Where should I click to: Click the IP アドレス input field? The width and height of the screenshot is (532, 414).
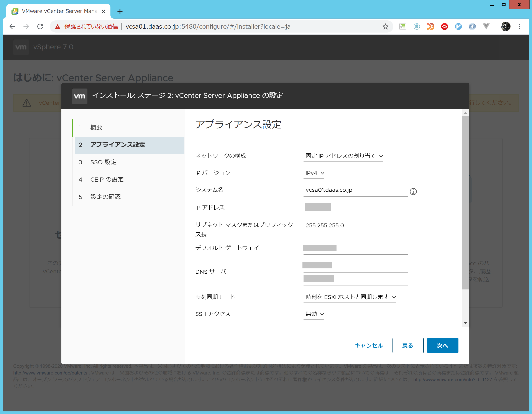tap(356, 208)
